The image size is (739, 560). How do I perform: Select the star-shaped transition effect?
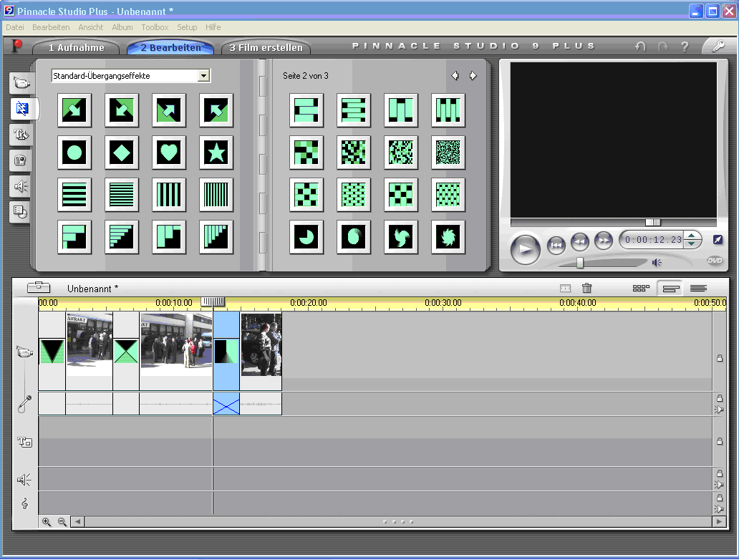pyautogui.click(x=216, y=153)
